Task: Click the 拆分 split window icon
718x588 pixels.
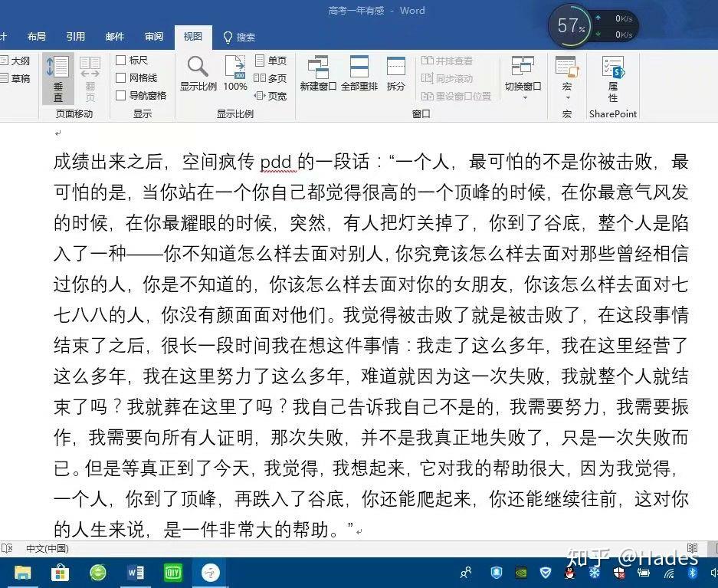Action: tap(395, 74)
